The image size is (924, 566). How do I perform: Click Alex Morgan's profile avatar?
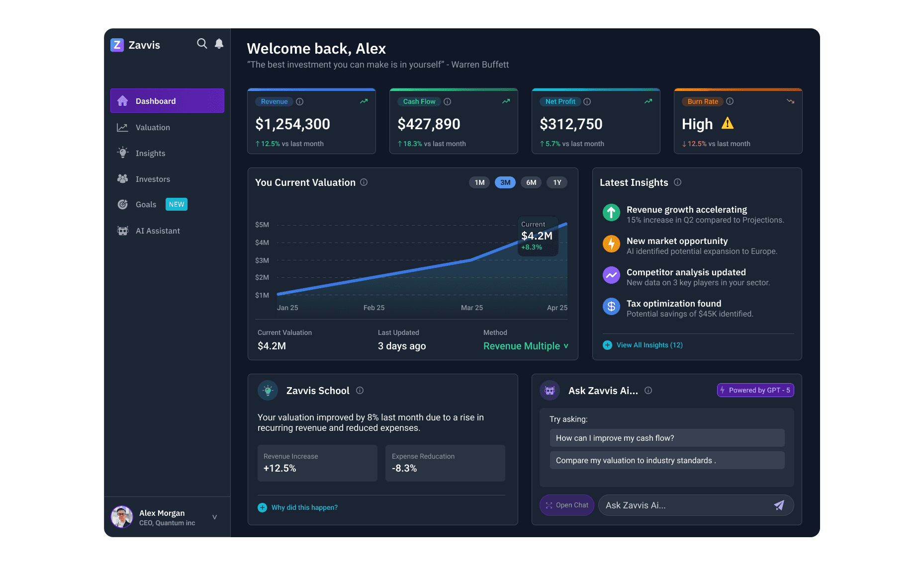[x=122, y=517]
